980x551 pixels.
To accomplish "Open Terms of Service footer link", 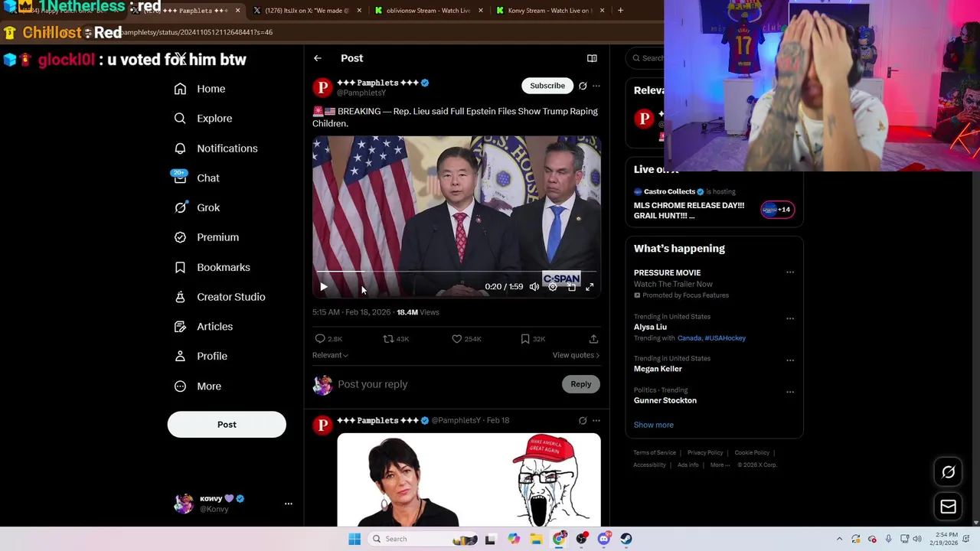I will point(655,453).
